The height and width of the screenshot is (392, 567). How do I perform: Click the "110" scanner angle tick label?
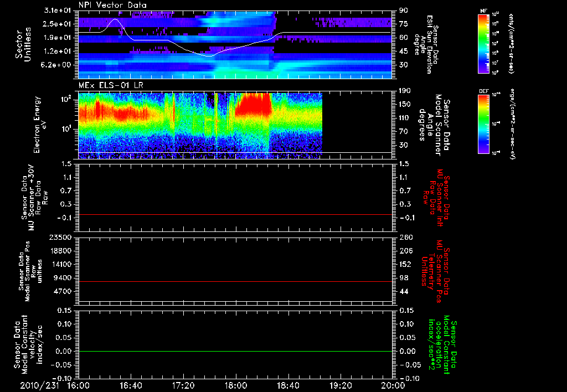(405, 118)
